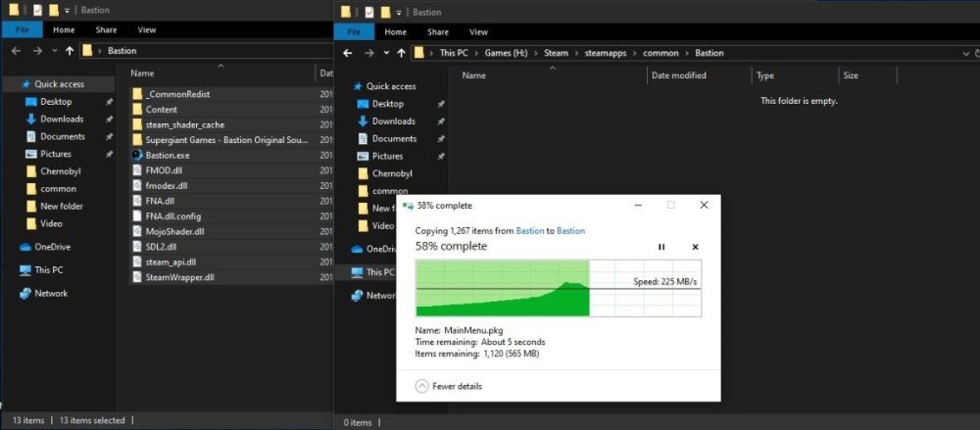Open the Share tab in right window
Image resolution: width=980 pixels, height=430 pixels.
point(437,32)
